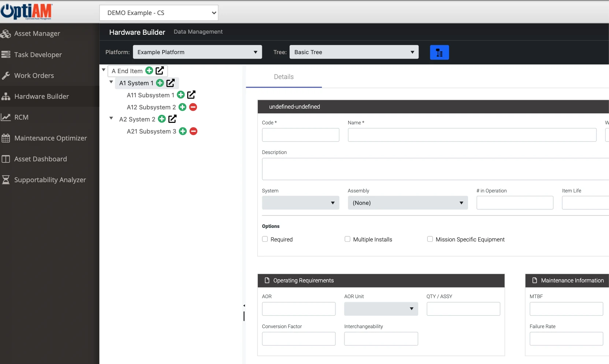This screenshot has width=609, height=364.
Task: Click the Hardware Builder header tab
Action: 137,32
